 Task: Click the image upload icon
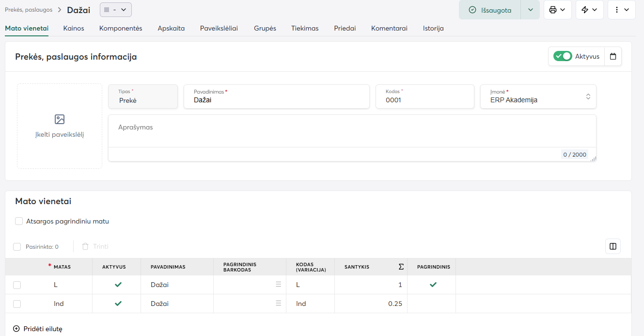click(60, 119)
